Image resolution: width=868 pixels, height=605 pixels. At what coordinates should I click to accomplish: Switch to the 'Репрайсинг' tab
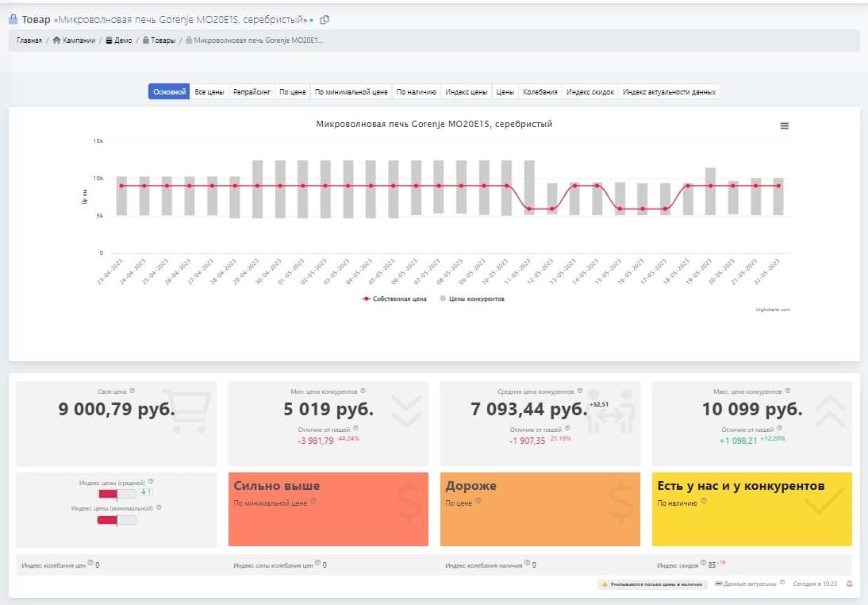(x=252, y=92)
